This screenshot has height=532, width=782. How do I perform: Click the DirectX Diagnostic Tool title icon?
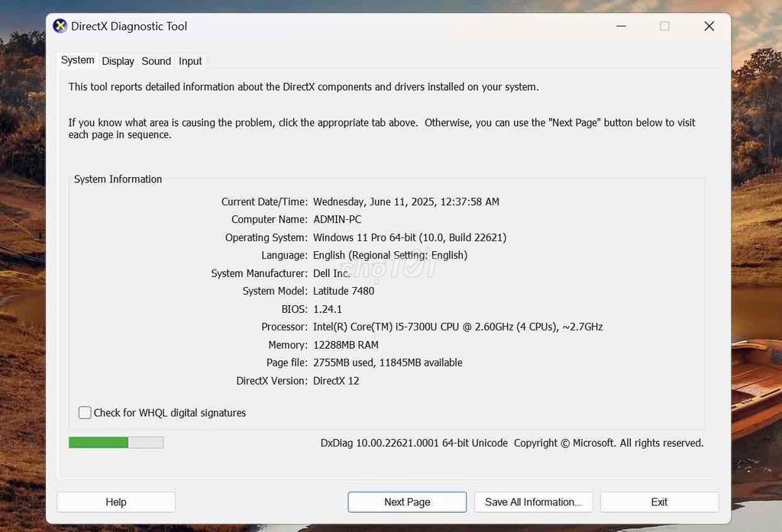60,26
